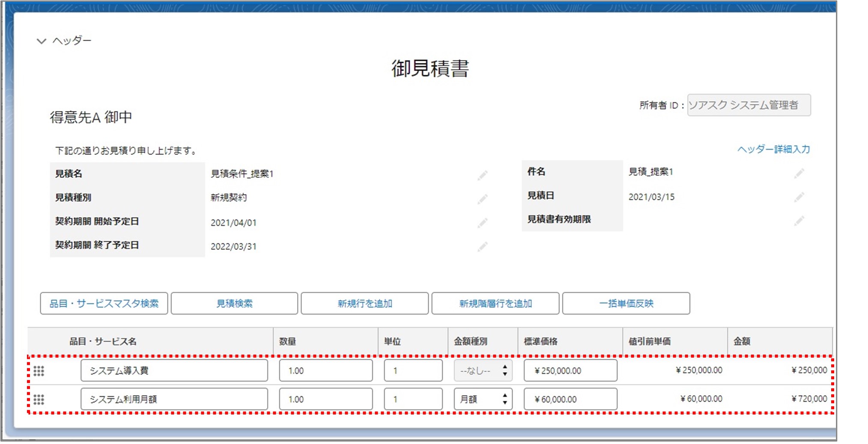Image resolution: width=868 pixels, height=444 pixels.
Task: Open the 金額種別 dropdown showing 月額
Action: 483,399
